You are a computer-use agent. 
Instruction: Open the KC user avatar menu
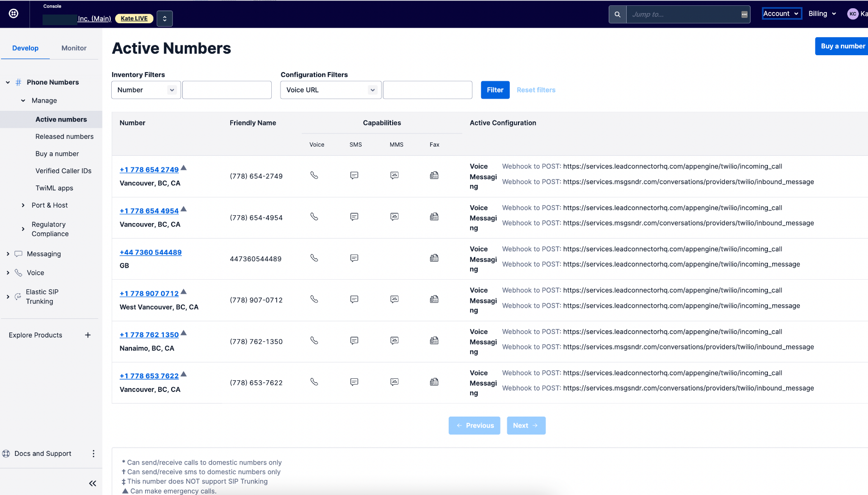click(853, 14)
